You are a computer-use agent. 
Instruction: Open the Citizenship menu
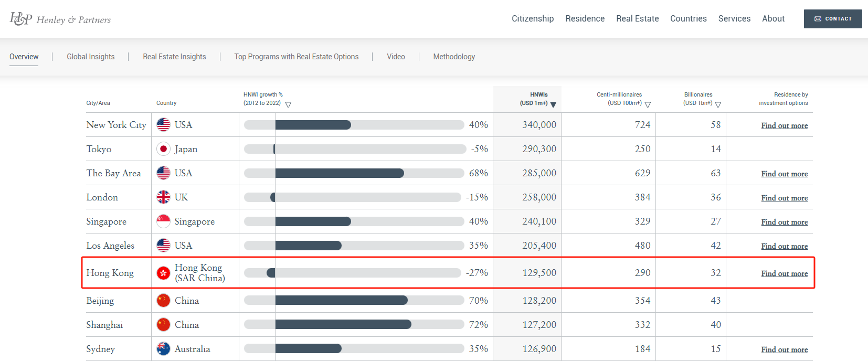tap(533, 18)
